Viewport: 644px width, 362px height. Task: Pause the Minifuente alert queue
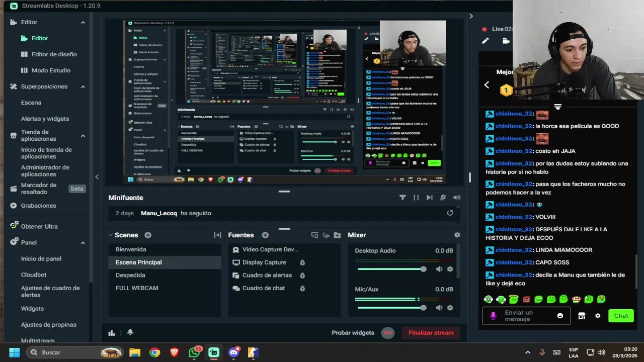pos(416,198)
